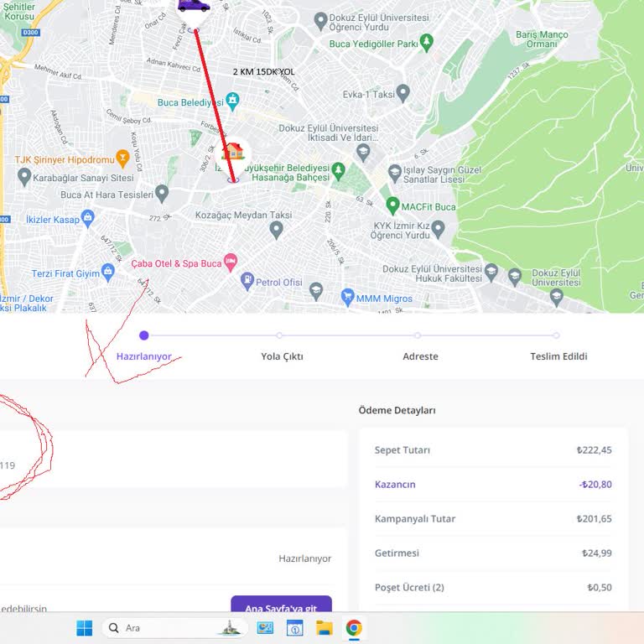Click the Barış Manço Ormanı map label
The height and width of the screenshot is (644, 644).
click(542, 39)
